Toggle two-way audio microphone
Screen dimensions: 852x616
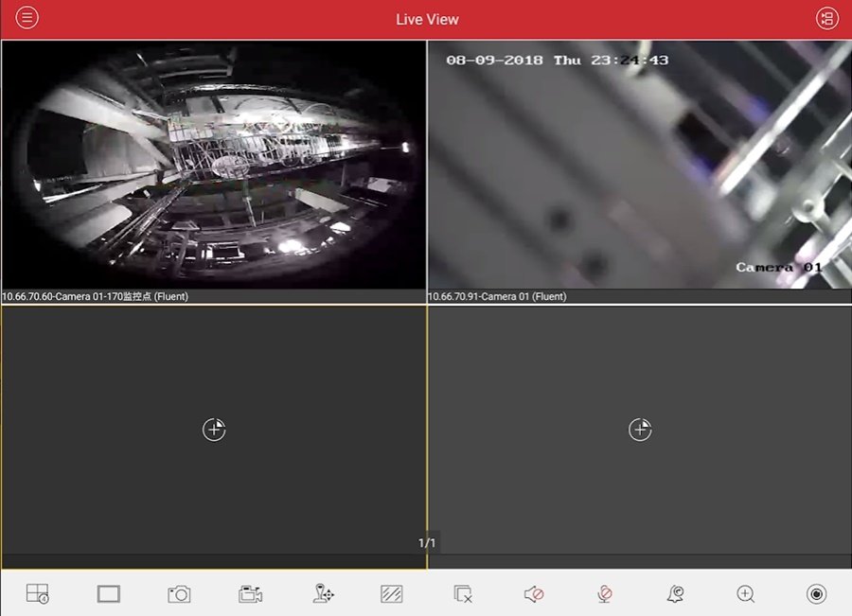click(604, 593)
